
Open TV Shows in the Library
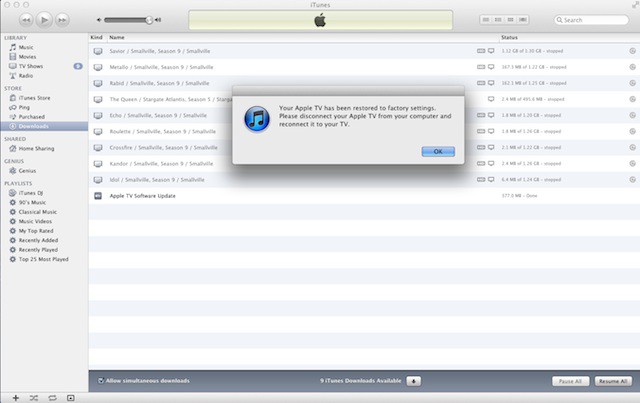32,65
